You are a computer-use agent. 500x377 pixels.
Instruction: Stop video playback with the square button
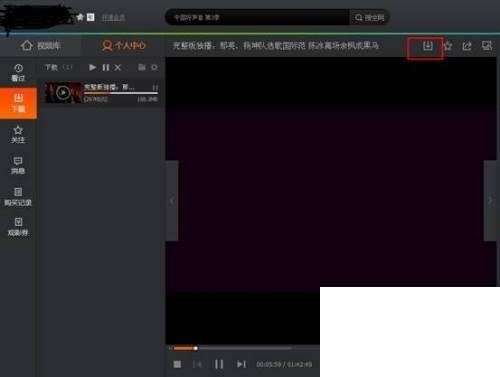pos(177,364)
